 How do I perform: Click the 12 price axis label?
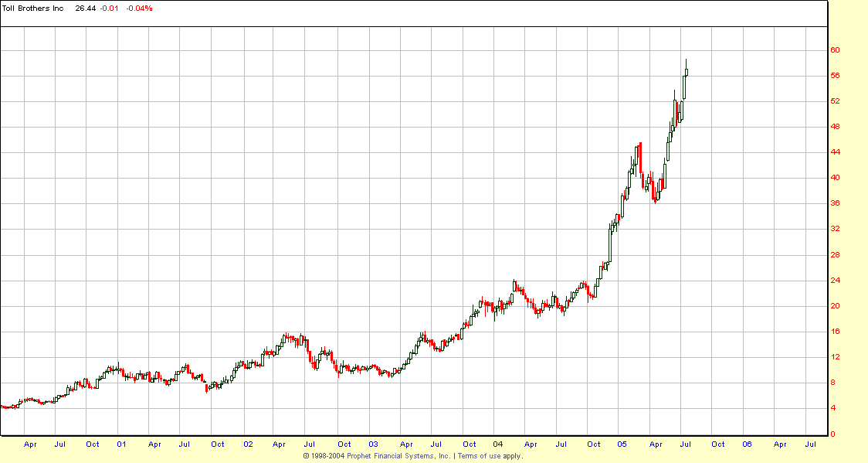click(x=835, y=357)
